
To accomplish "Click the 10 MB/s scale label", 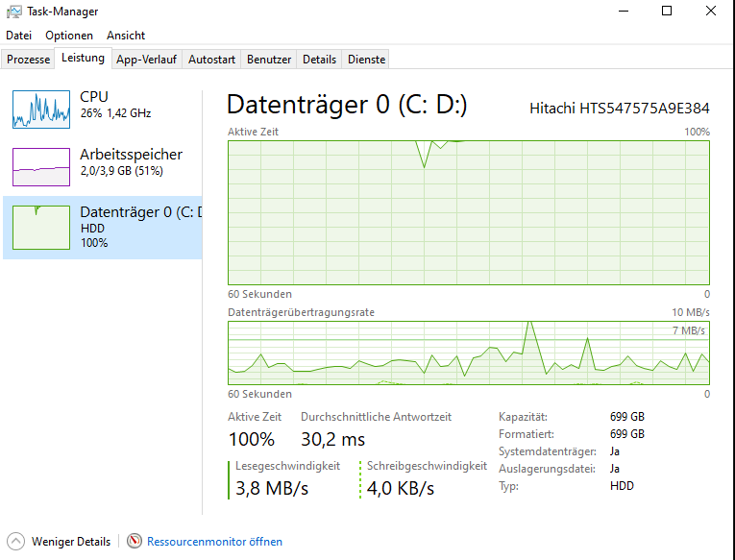I will pos(691,312).
